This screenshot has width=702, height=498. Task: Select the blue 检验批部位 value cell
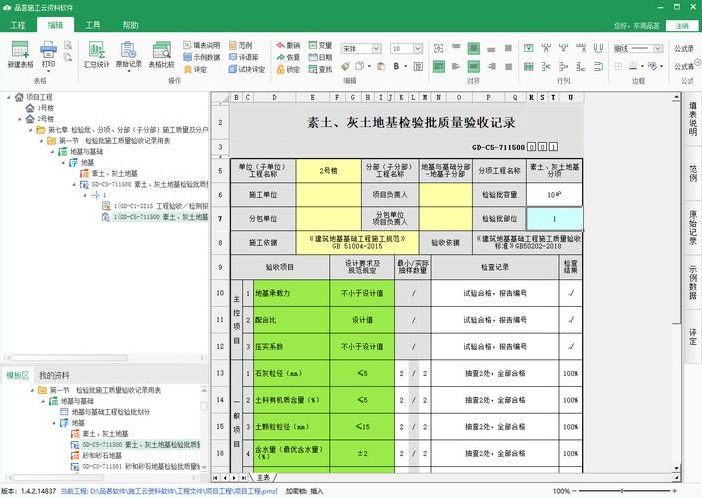(x=554, y=219)
